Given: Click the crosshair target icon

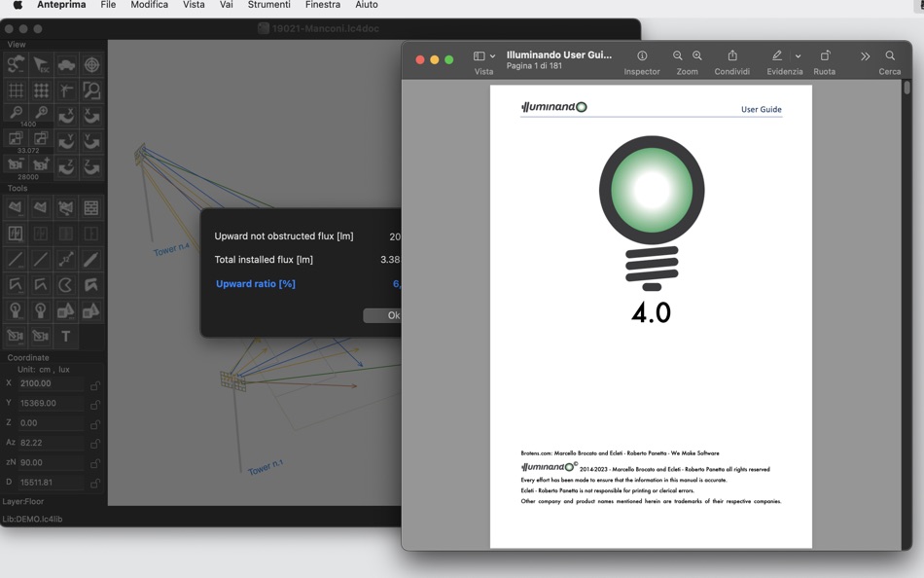Looking at the screenshot, I should tap(91, 64).
